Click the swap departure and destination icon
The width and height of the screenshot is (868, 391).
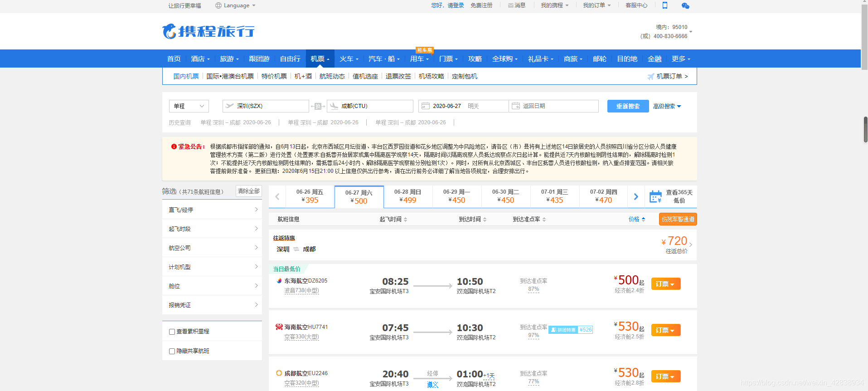(x=318, y=106)
